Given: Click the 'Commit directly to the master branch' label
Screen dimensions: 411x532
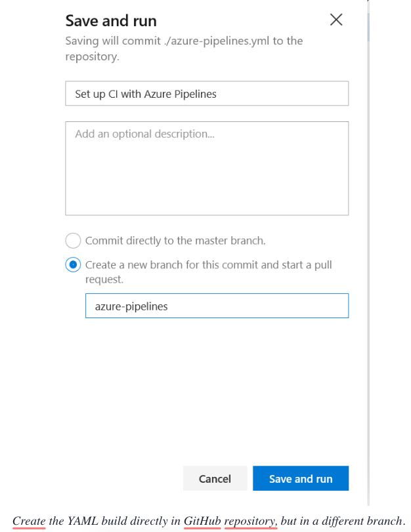Looking at the screenshot, I should tap(175, 241).
